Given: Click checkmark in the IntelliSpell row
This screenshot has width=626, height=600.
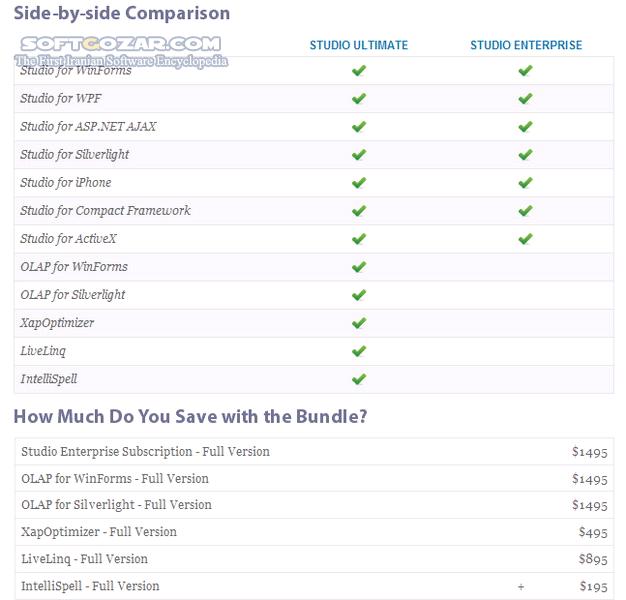Looking at the screenshot, I should click(359, 379).
